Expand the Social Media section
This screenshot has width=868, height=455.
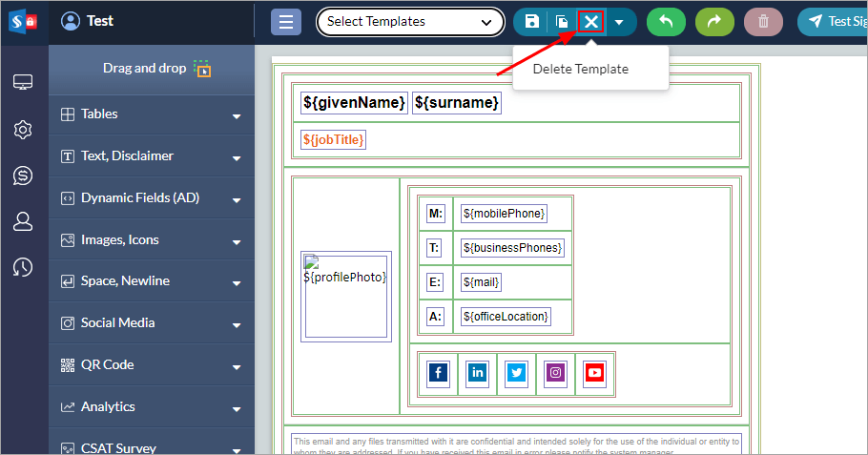pyautogui.click(x=152, y=323)
